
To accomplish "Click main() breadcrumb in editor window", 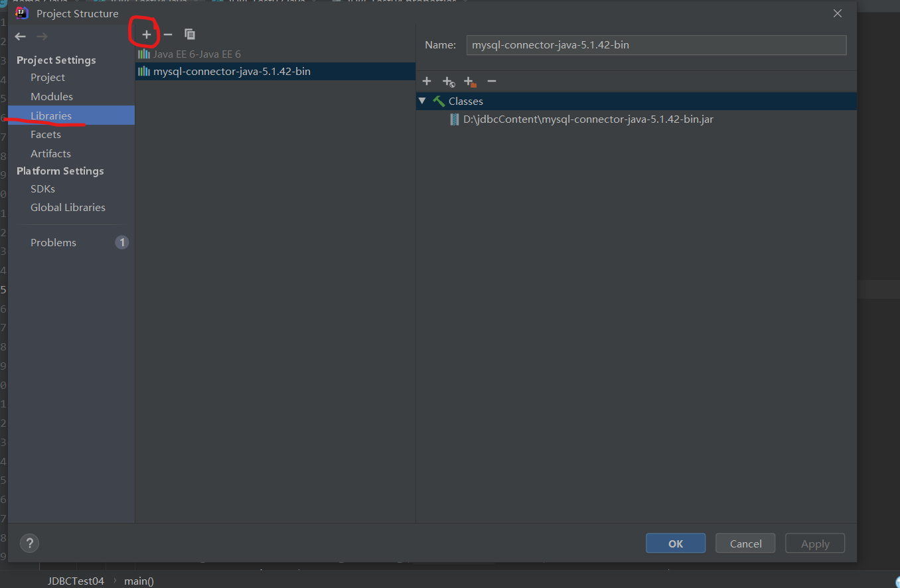I will point(139,581).
